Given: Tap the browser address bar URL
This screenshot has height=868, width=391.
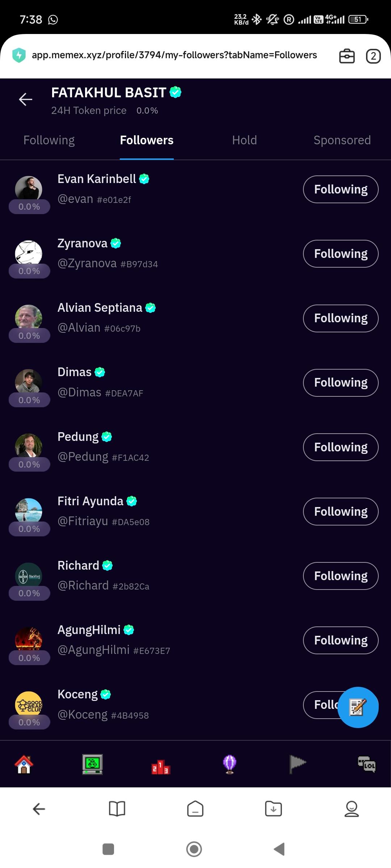Looking at the screenshot, I should (174, 55).
